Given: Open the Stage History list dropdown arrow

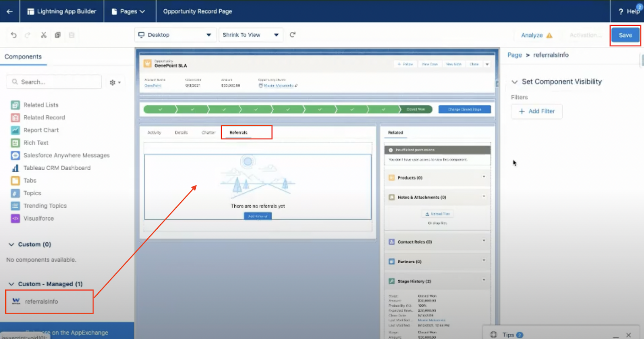Looking at the screenshot, I should [x=484, y=280].
